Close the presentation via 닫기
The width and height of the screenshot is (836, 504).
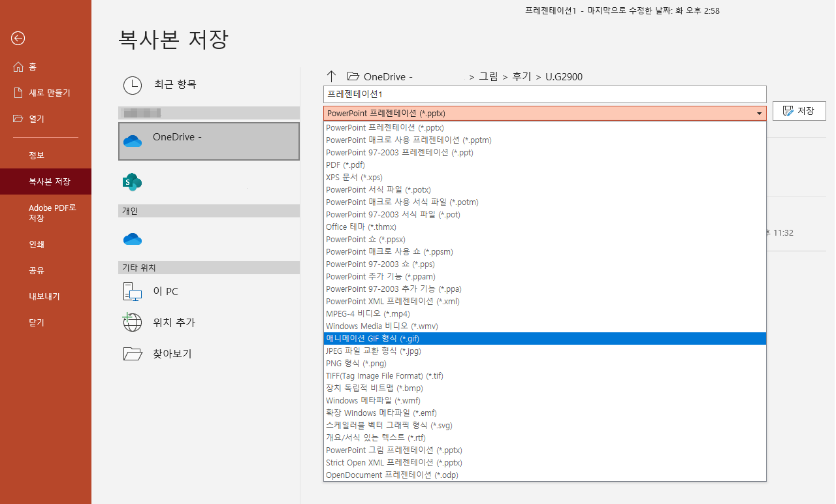46,323
